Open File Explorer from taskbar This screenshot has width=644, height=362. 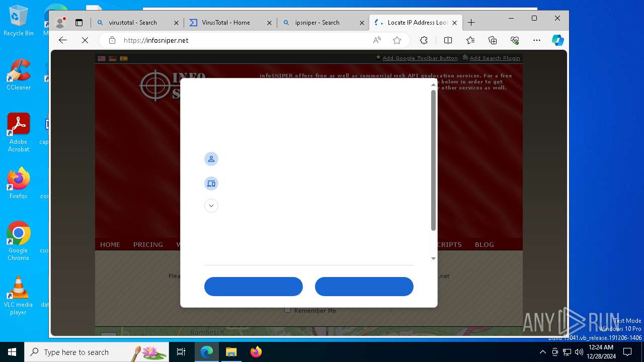click(231, 352)
